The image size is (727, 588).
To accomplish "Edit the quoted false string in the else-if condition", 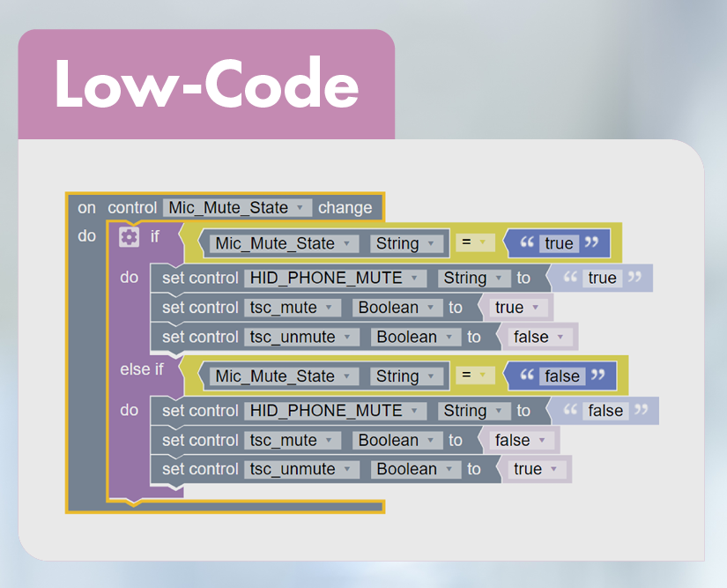I will [x=563, y=376].
